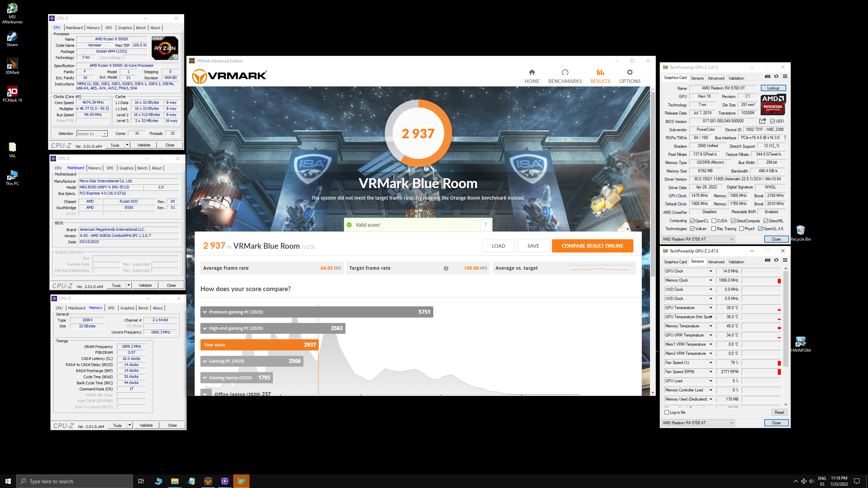The image size is (868, 488).
Task: Open SPD tab in CPU-Z Mainboard window
Action: coord(110,168)
